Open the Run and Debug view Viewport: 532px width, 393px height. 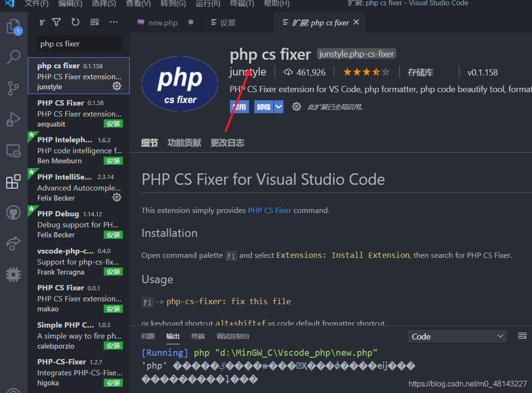[13, 119]
